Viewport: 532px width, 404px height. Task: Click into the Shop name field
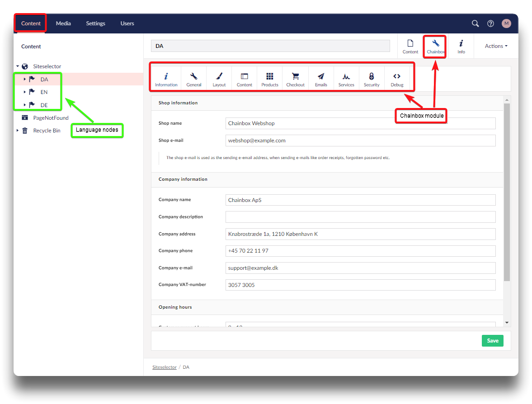pyautogui.click(x=360, y=123)
